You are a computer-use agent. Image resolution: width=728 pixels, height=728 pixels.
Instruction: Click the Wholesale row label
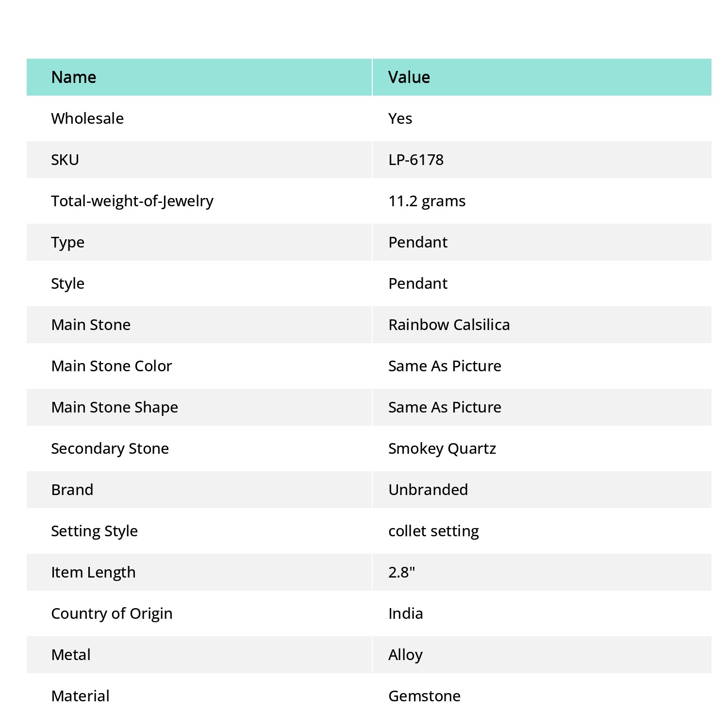coord(87,118)
